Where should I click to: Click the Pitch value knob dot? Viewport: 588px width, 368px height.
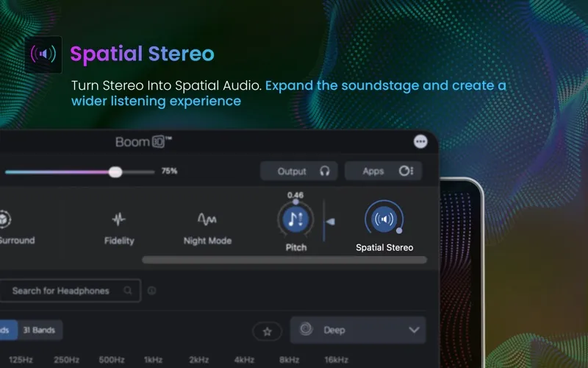click(295, 202)
